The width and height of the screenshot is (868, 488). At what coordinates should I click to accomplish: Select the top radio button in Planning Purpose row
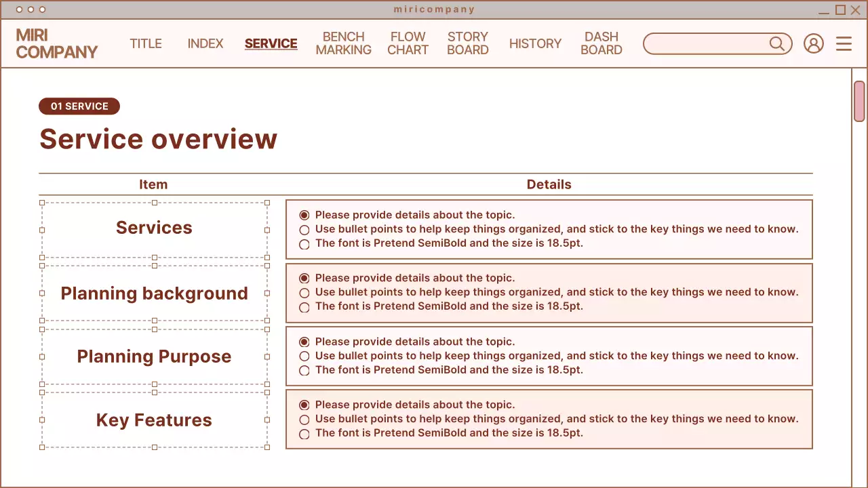304,342
